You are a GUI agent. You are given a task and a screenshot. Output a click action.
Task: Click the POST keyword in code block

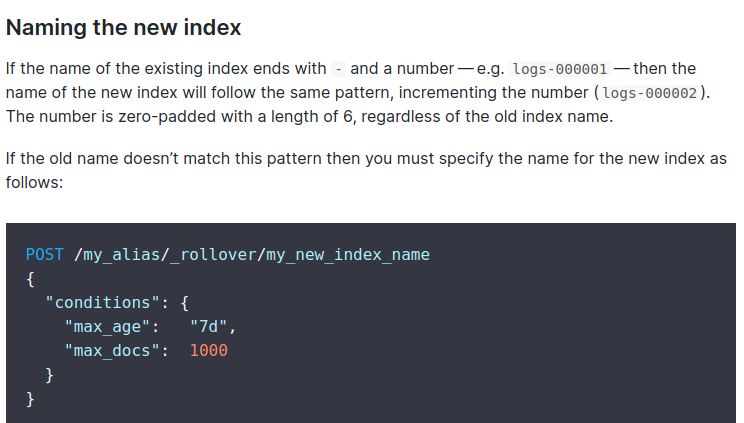(45, 255)
